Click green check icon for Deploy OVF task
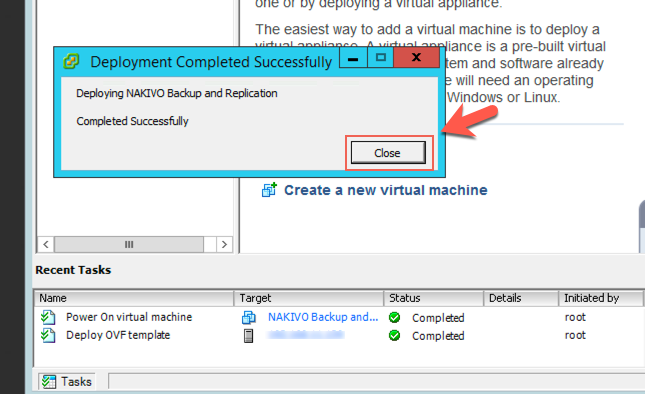Screen dimensions: 645x394 click(394, 336)
